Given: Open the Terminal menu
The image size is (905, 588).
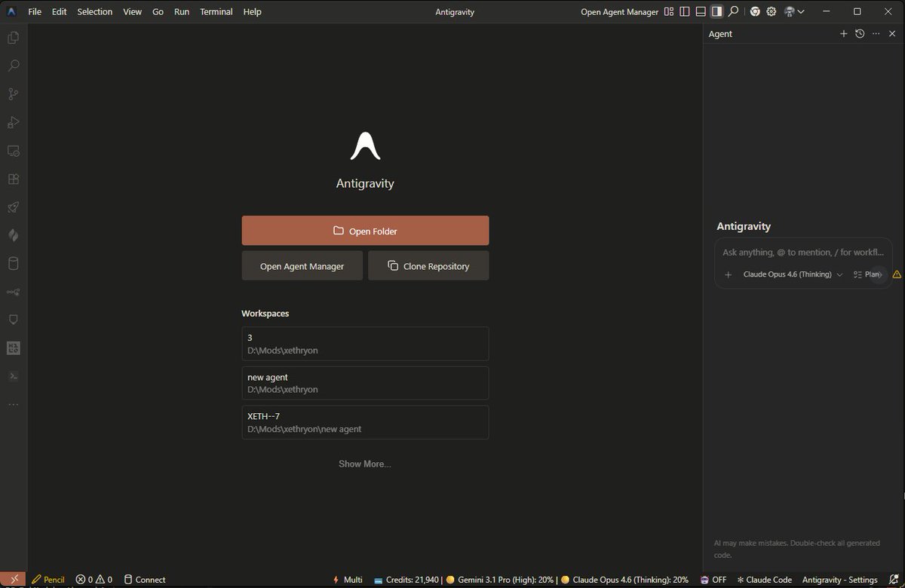Looking at the screenshot, I should tap(216, 11).
